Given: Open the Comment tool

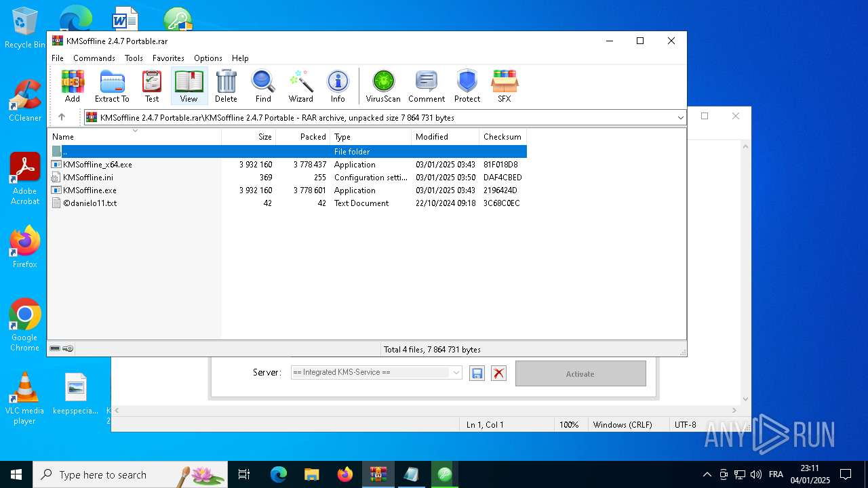Looking at the screenshot, I should [427, 86].
